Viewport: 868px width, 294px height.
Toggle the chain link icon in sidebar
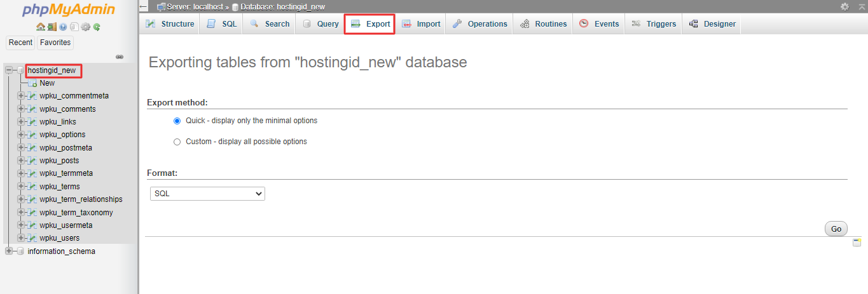(x=120, y=57)
